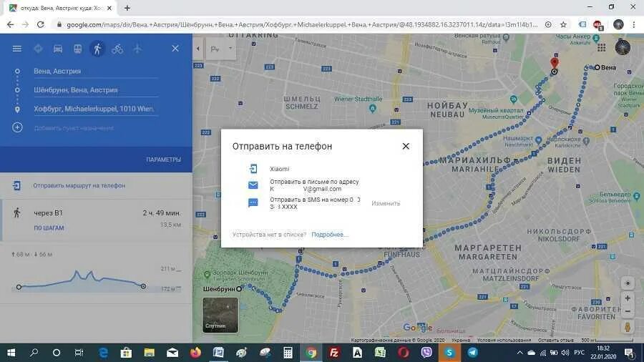Open ПО ШАГАМ step-by-step details
644x362 pixels.
49,228
